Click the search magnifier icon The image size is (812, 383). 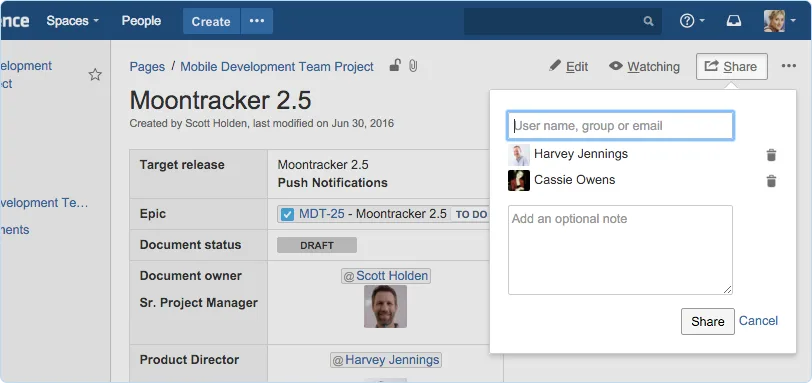click(x=648, y=21)
